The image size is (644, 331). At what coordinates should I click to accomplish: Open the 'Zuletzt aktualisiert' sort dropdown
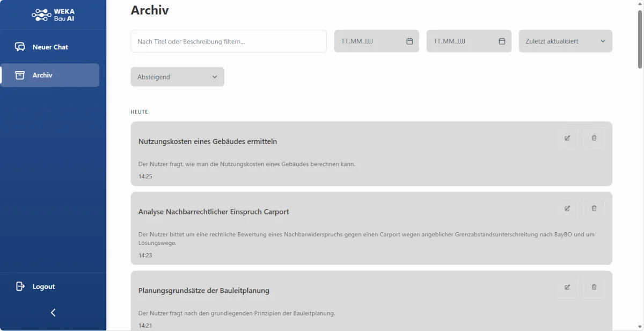[565, 41]
